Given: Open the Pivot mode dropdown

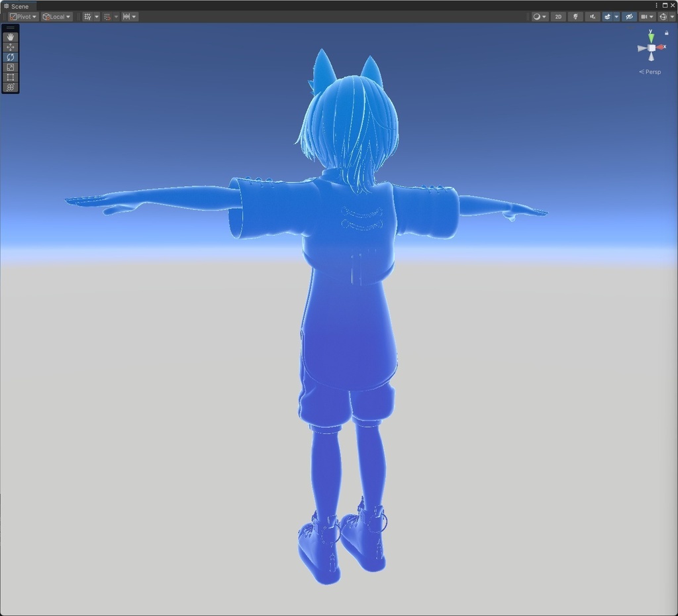Looking at the screenshot, I should [22, 16].
